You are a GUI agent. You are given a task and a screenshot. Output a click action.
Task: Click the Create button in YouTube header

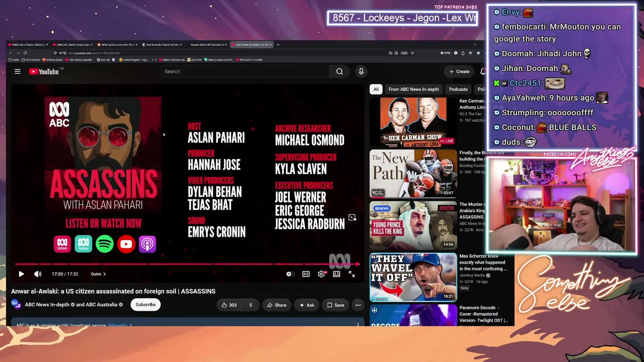(459, 71)
